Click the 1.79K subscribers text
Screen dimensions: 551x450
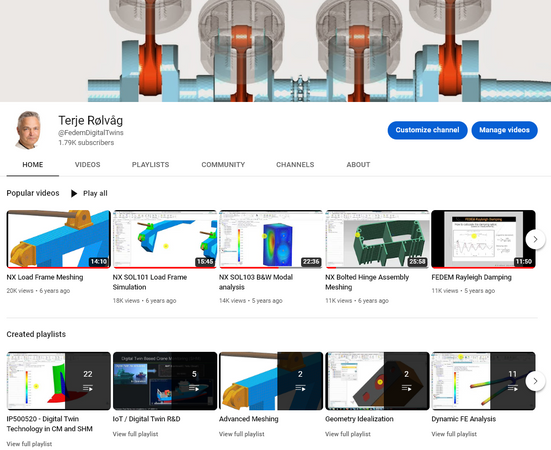tap(86, 143)
